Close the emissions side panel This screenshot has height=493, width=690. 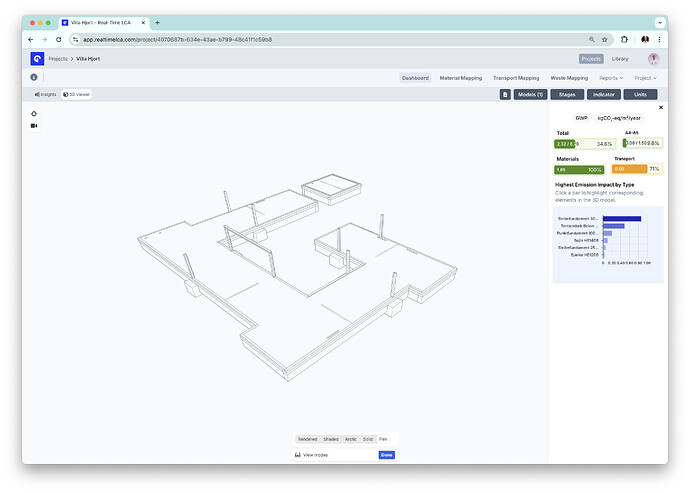pos(661,107)
